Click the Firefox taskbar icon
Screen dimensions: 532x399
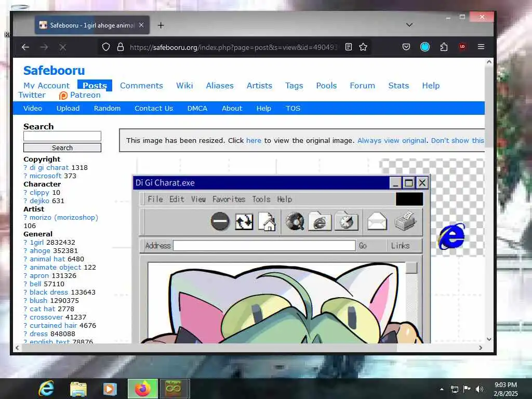pos(142,389)
